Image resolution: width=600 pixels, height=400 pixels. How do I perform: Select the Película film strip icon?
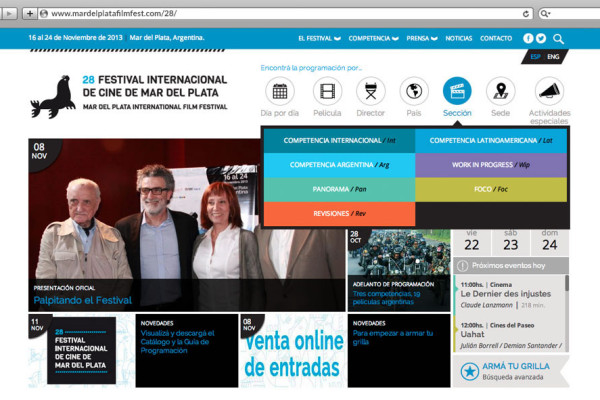pos(327,91)
